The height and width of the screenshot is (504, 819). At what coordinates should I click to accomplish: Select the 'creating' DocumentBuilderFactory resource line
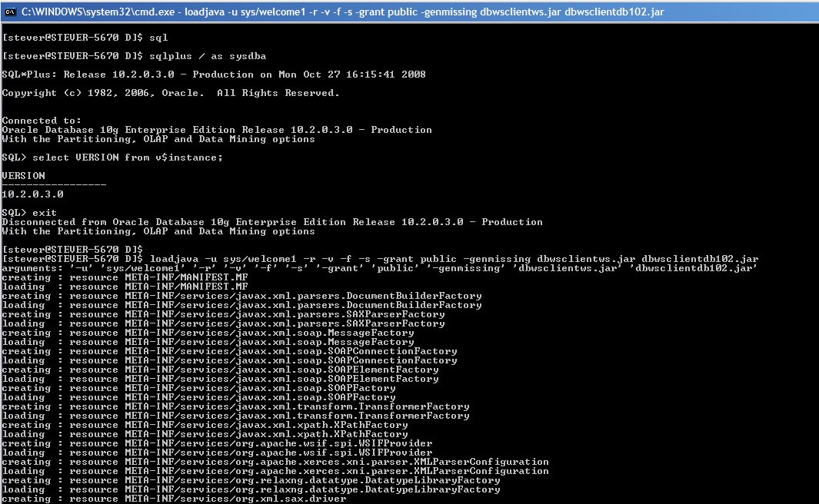[241, 296]
